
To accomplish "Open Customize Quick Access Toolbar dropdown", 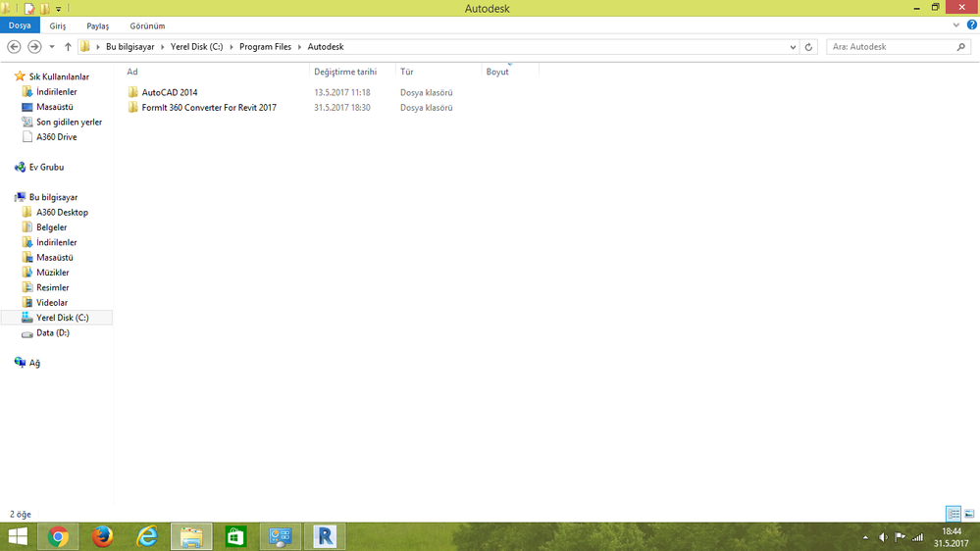I will 58,9.
